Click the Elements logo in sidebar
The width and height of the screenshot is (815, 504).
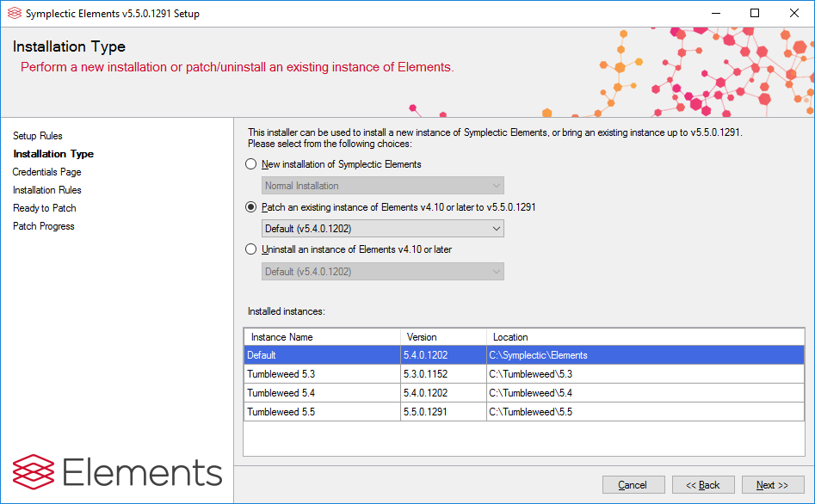[117, 472]
